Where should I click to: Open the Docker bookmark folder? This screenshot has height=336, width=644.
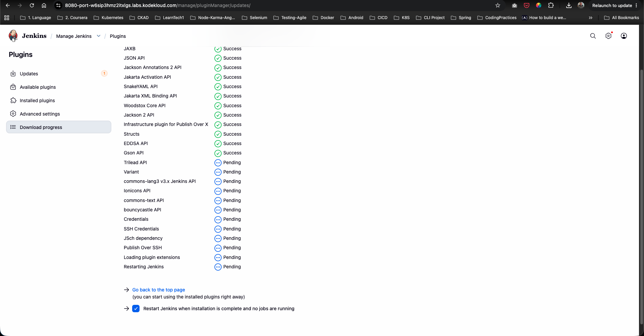pos(323,18)
